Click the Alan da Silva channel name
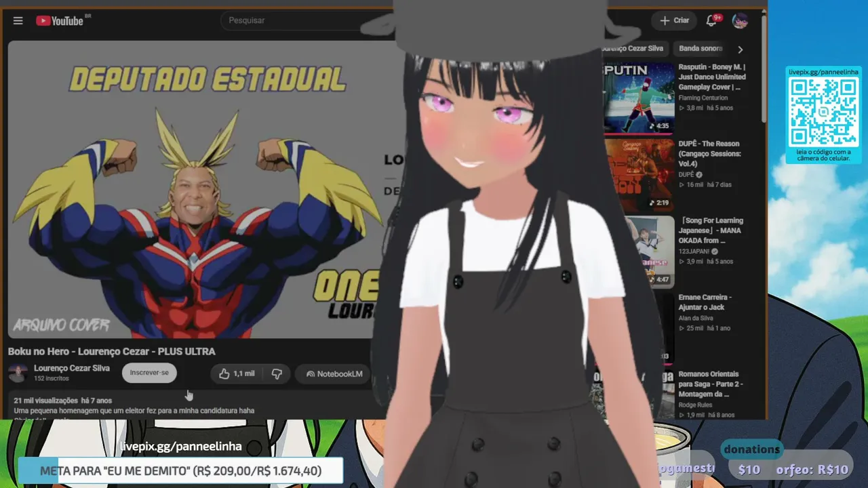 (696, 318)
